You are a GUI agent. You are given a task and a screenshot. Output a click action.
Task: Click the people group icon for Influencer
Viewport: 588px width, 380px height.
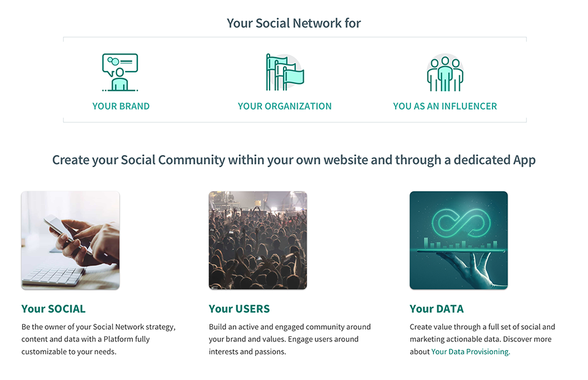[445, 73]
